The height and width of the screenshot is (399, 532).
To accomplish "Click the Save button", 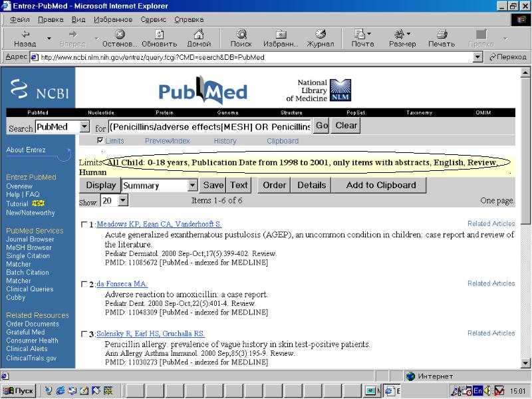I will [x=213, y=186].
